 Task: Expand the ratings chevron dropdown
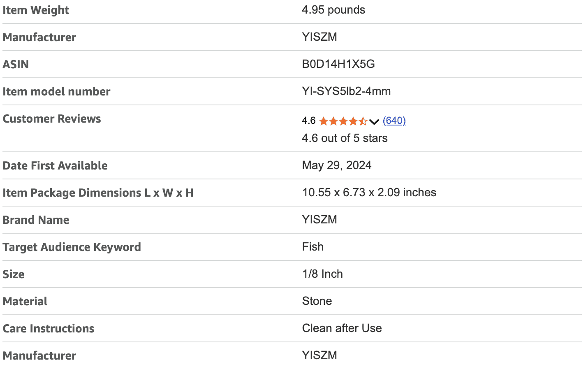click(374, 121)
